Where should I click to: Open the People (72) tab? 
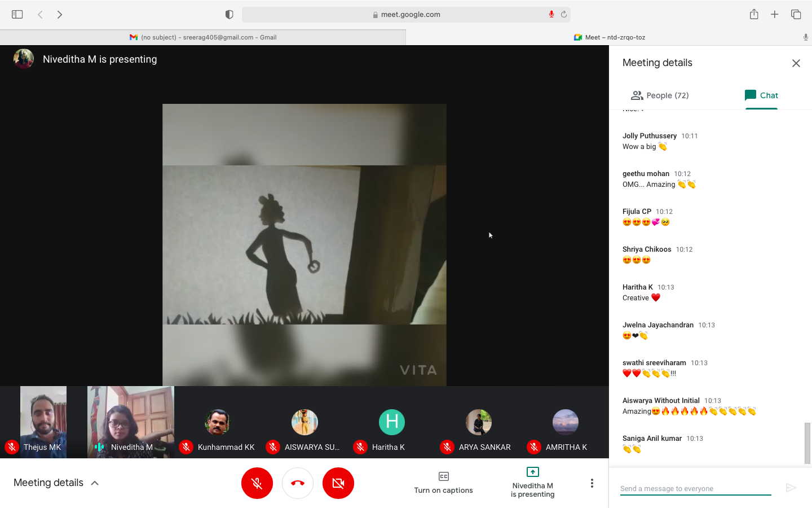[660, 95]
